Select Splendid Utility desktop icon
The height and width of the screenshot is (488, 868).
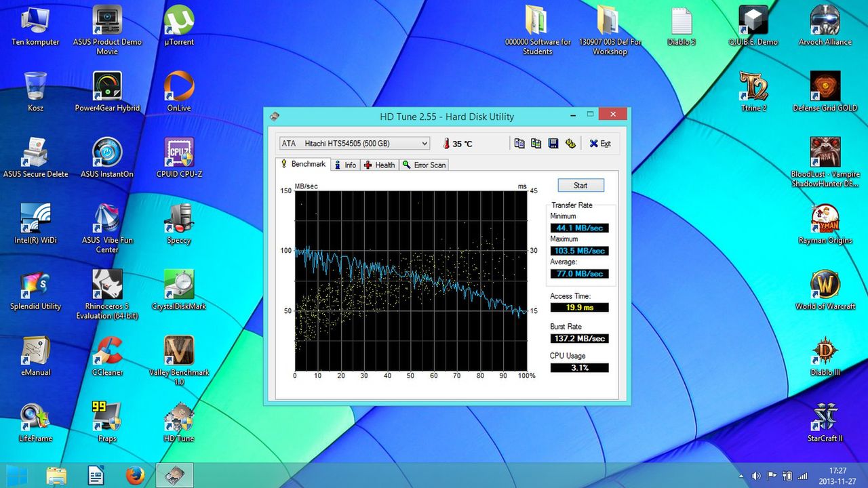click(x=35, y=290)
